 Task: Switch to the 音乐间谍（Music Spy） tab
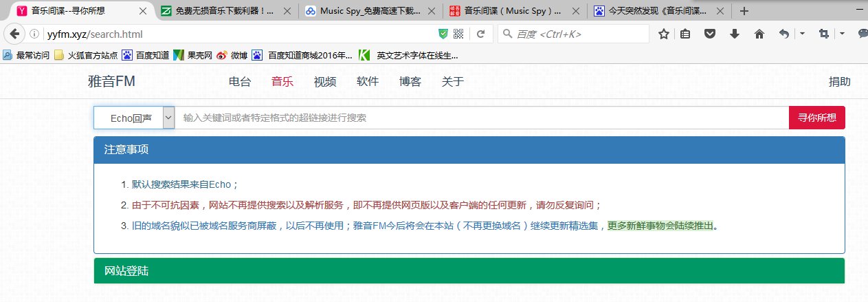[x=512, y=11]
